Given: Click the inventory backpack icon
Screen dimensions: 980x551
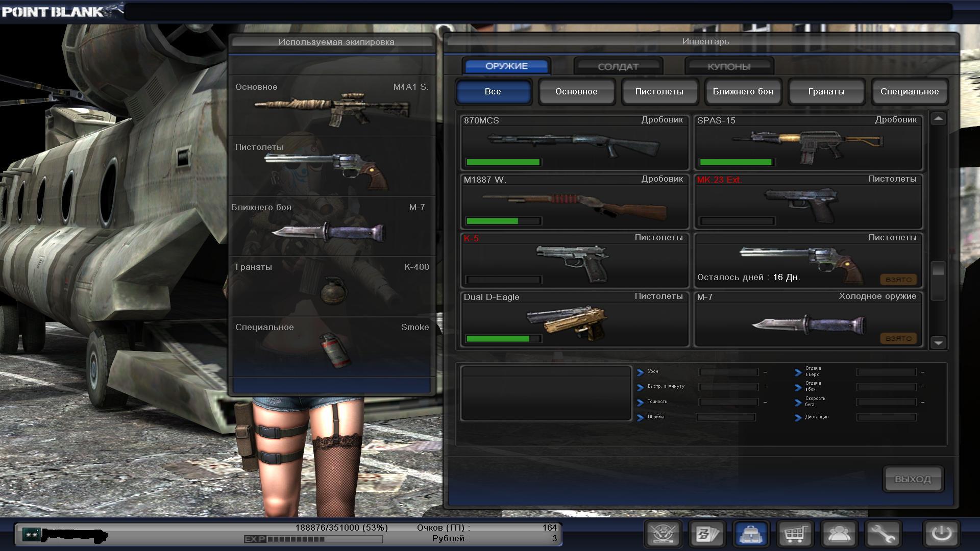Looking at the screenshot, I should (x=751, y=534).
